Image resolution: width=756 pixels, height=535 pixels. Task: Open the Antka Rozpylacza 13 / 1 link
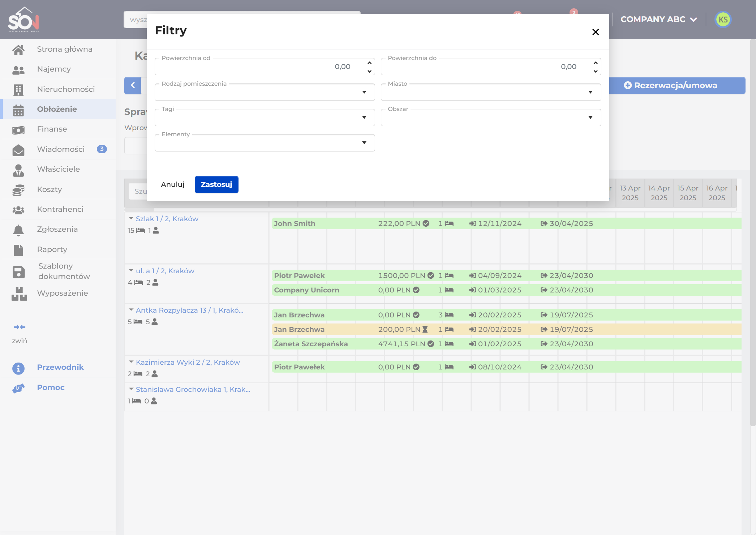(x=189, y=310)
